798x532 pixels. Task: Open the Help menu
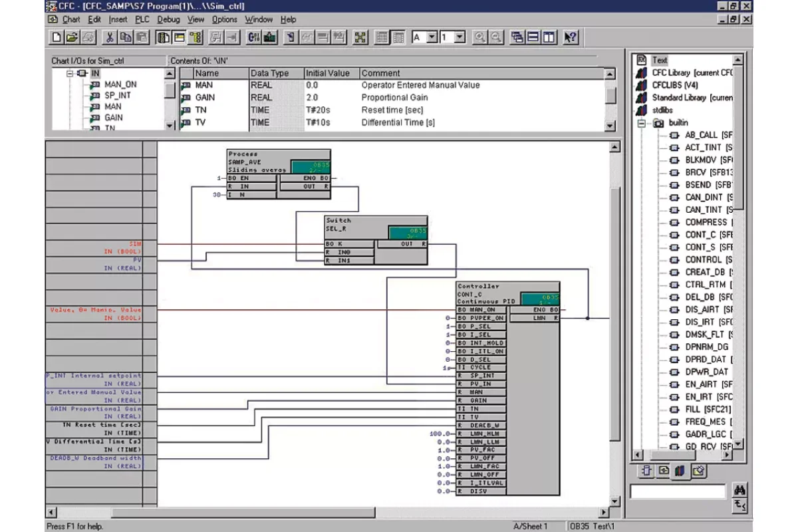click(x=288, y=19)
